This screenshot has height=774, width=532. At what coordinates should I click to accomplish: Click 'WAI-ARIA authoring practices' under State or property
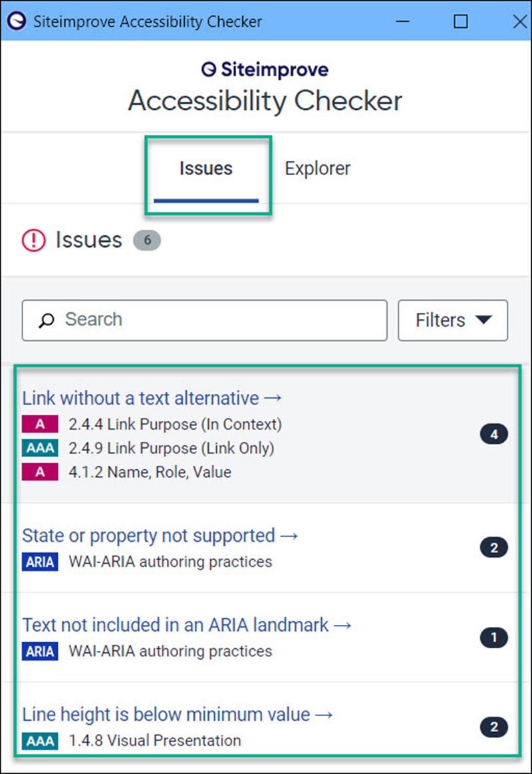coord(170,562)
